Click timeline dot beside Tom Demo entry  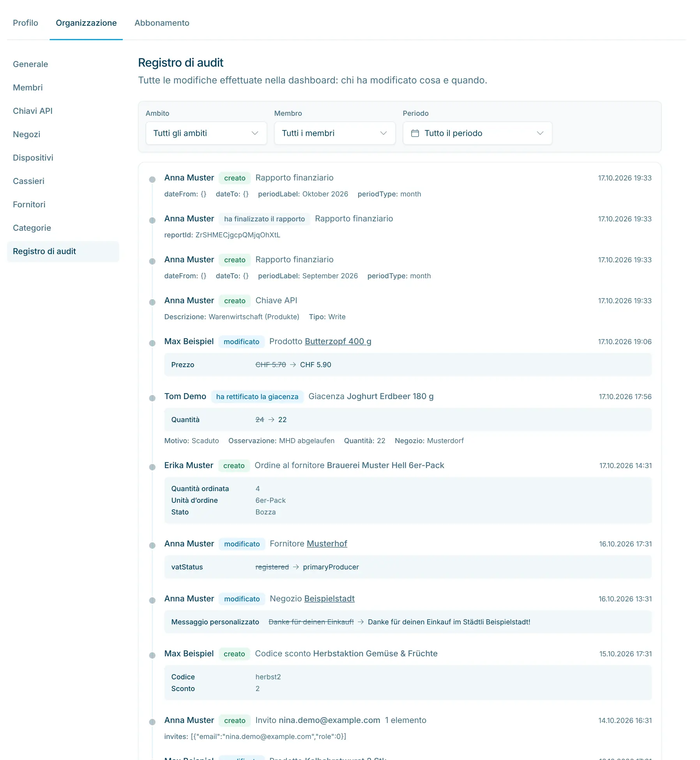point(152,398)
